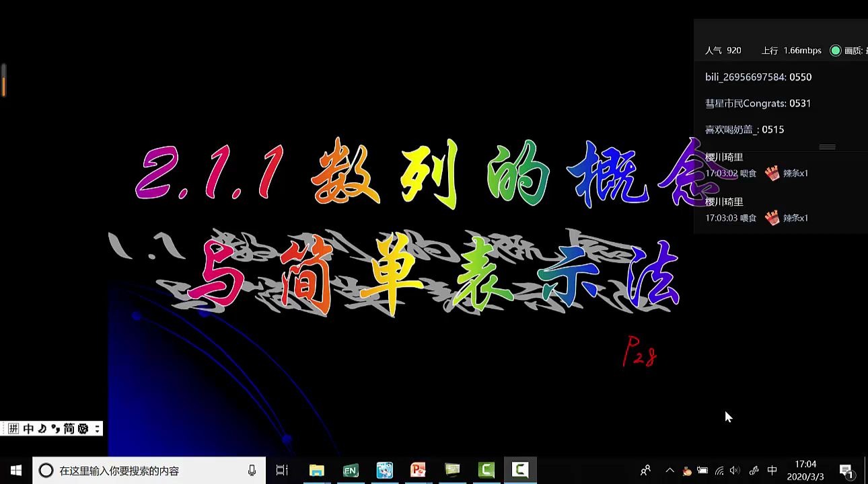The height and width of the screenshot is (484, 868).
Task: Open the emoji/settings icon on IME bar
Action: point(83,429)
